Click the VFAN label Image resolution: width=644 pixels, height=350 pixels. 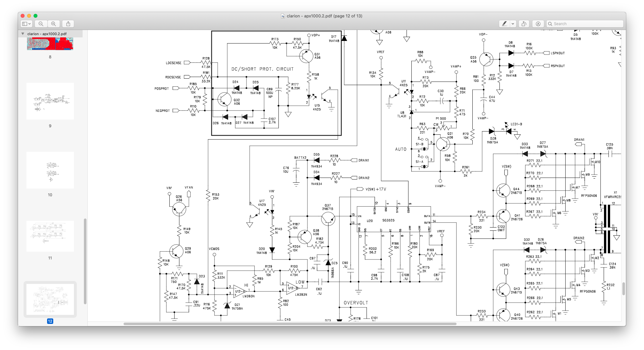point(189,187)
